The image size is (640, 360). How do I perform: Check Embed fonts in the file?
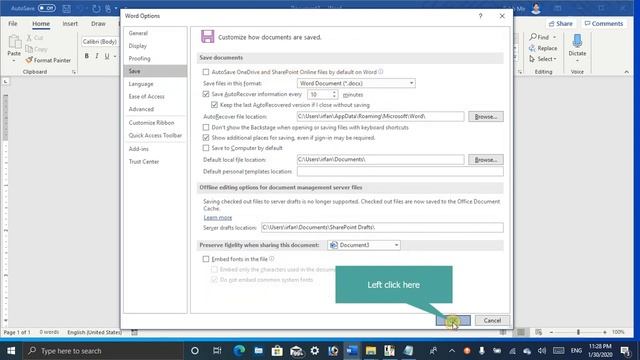point(206,259)
